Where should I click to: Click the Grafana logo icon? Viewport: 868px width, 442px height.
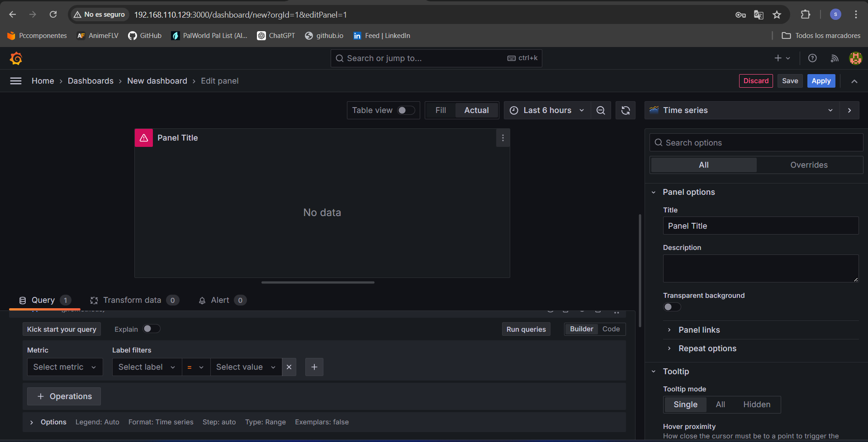click(16, 58)
